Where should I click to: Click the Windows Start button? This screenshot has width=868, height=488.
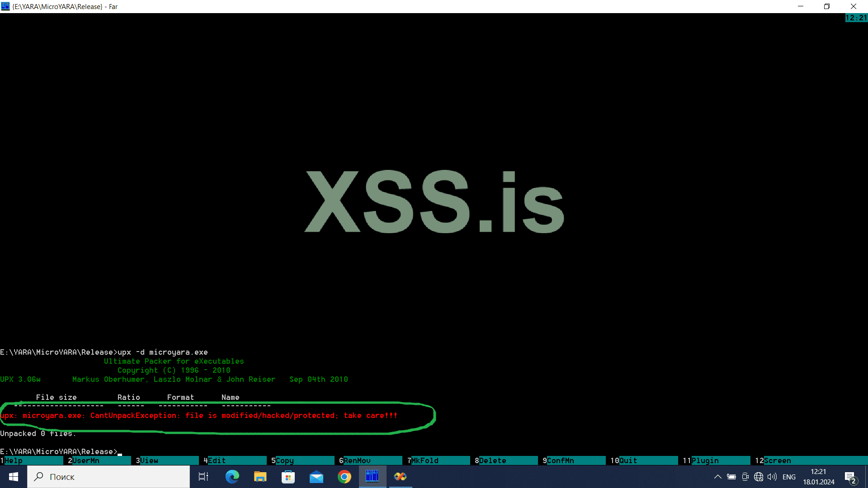point(13,477)
